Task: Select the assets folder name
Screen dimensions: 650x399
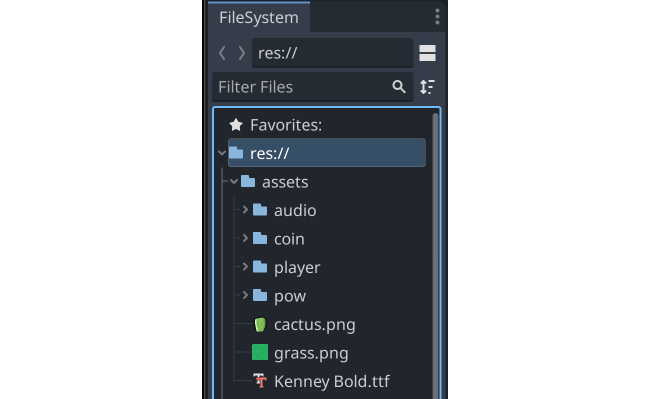Action: pyautogui.click(x=285, y=182)
